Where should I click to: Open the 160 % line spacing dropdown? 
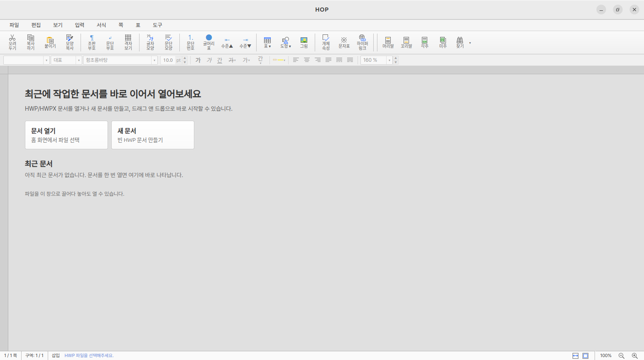pos(389,60)
